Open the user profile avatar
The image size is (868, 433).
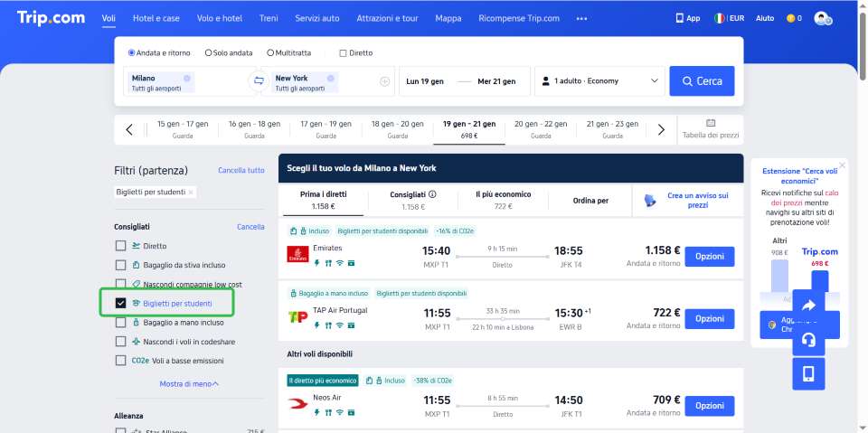coord(823,18)
